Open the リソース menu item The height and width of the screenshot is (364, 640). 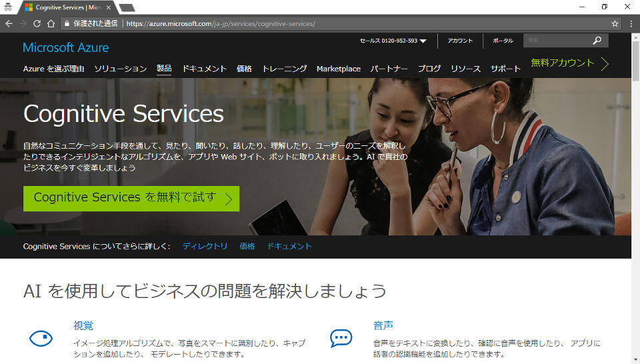(x=466, y=69)
